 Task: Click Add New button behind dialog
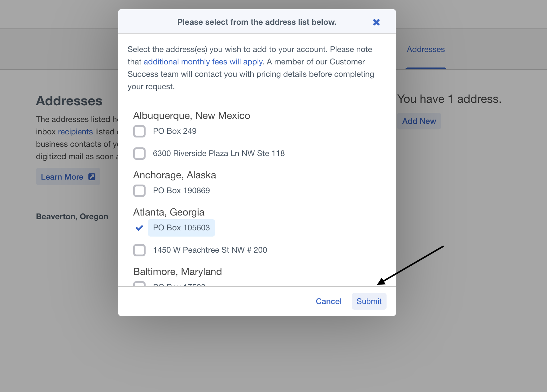point(419,121)
